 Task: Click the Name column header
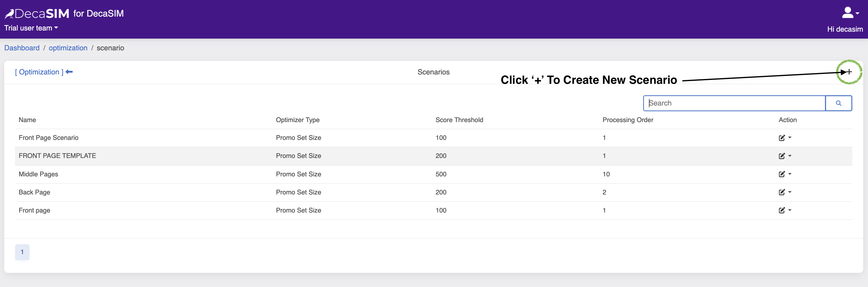pyautogui.click(x=27, y=120)
